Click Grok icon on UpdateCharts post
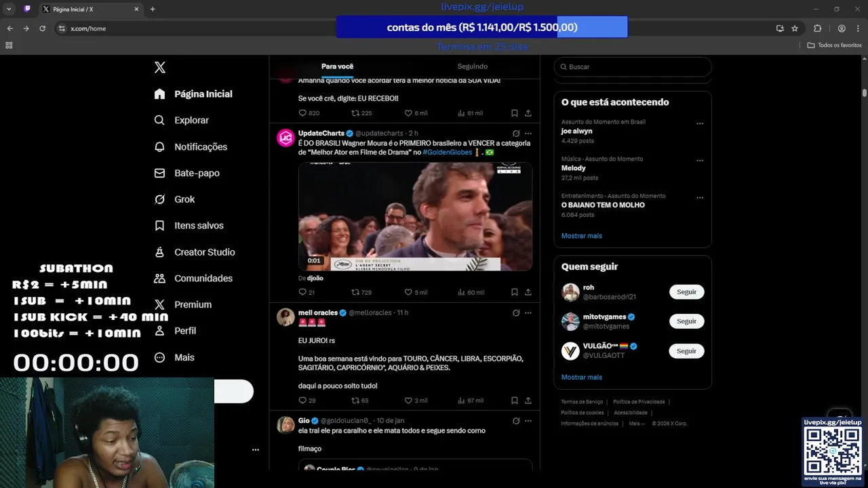Viewport: 868px width, 488px height. click(516, 134)
